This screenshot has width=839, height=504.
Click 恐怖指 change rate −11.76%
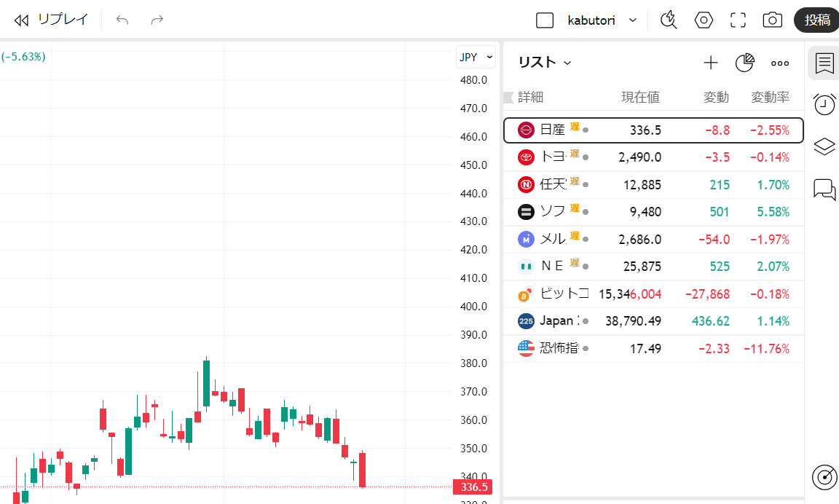coord(766,349)
